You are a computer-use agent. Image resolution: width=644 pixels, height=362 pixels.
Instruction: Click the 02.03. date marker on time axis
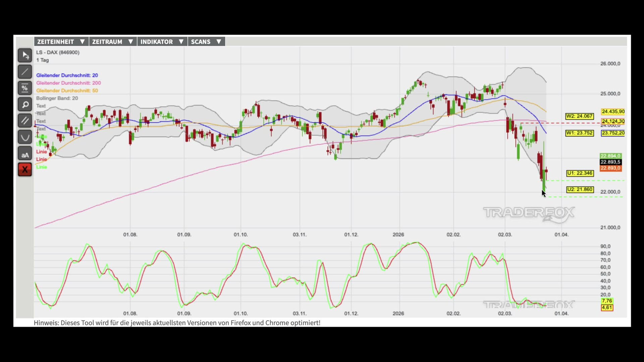point(505,235)
